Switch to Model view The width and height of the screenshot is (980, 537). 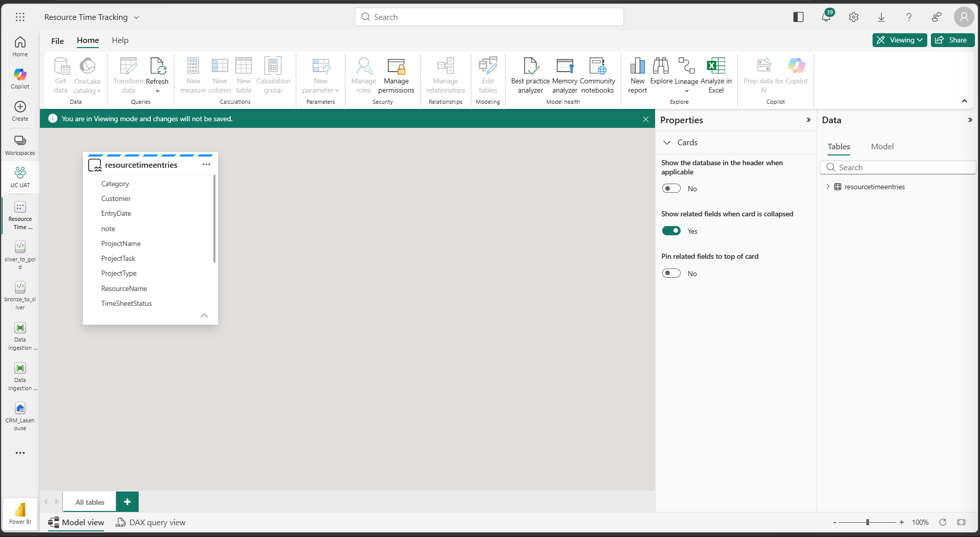pyautogui.click(x=76, y=522)
